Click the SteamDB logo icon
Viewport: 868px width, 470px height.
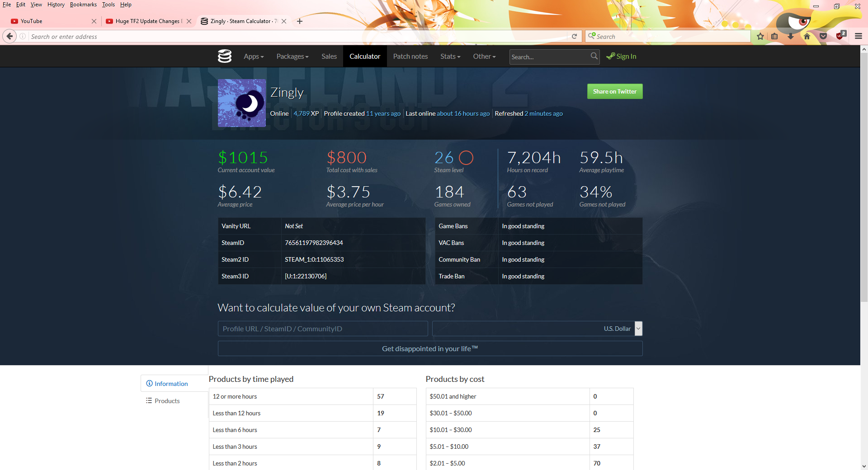pos(225,56)
